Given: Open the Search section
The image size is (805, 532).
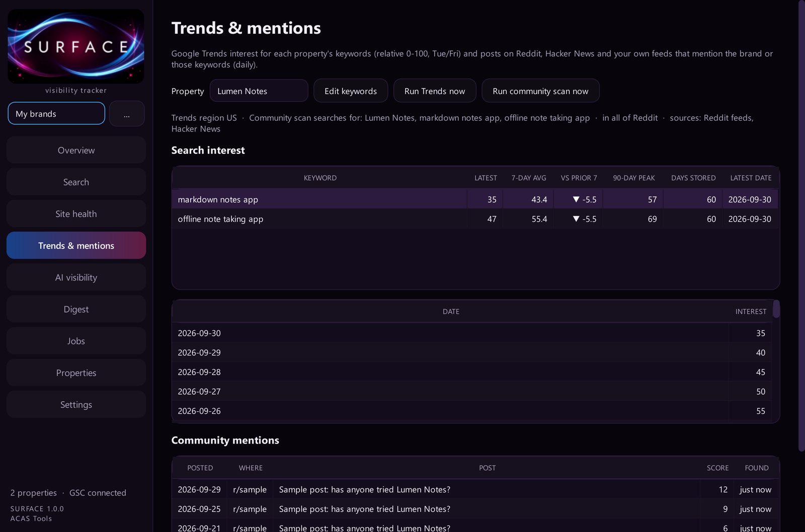Looking at the screenshot, I should tap(76, 182).
